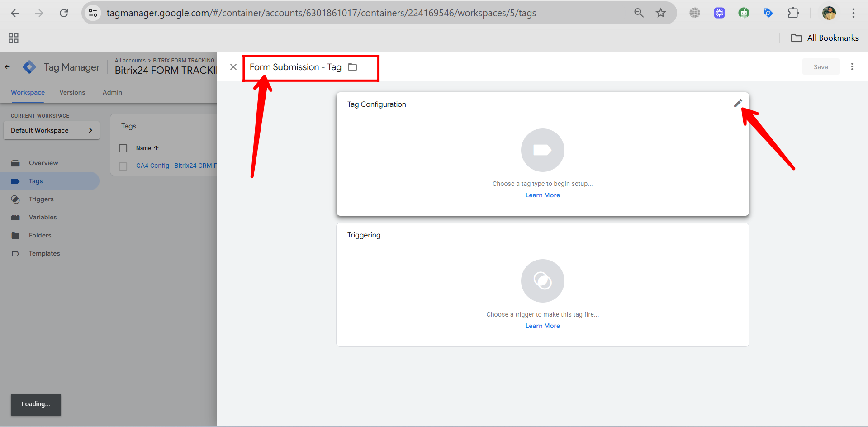Click the Triggering card heading
Viewport: 868px width, 427px height.
pos(364,235)
